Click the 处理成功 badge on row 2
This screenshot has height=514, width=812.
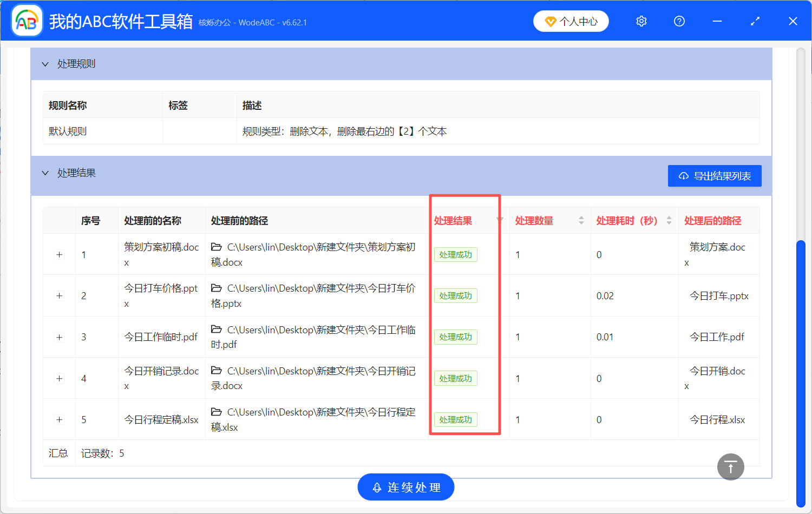[455, 295]
